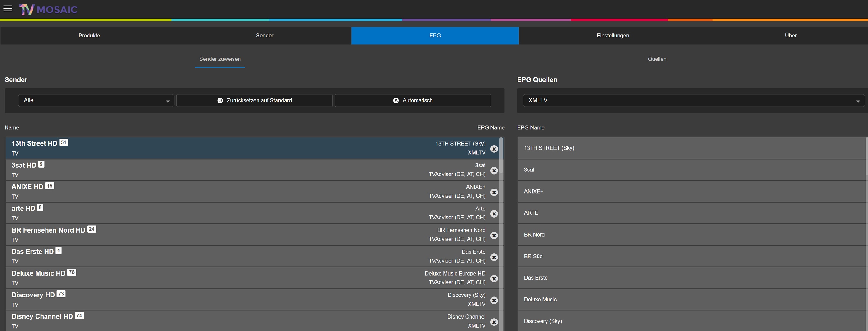This screenshot has height=331, width=868.
Task: Switch to the Quellen sub-tab
Action: (x=657, y=59)
